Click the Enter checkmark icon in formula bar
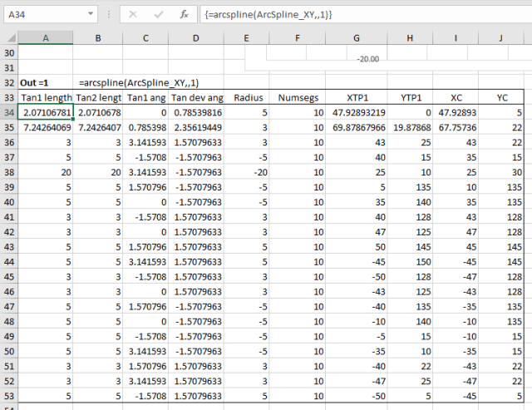The height and width of the screenshot is (410, 532). click(158, 14)
